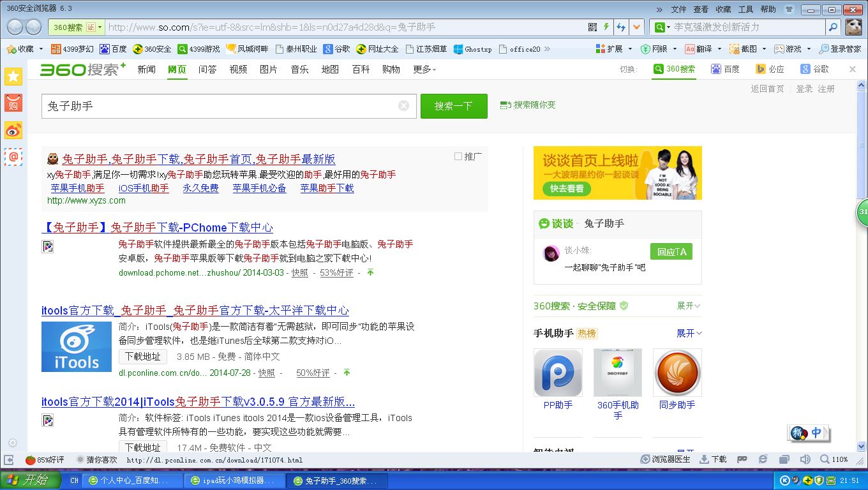Open the user avatar icon at top right
This screenshot has width=868, height=490.
point(853,27)
